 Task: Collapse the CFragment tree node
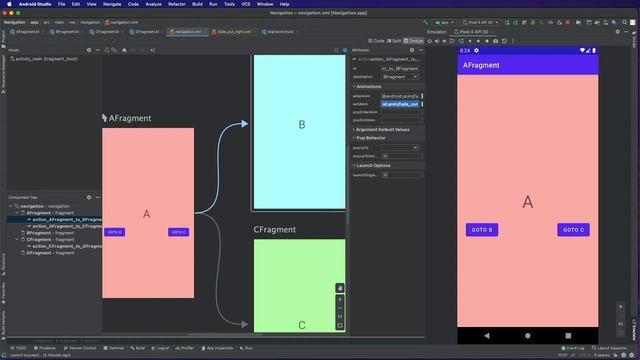[x=17, y=240]
